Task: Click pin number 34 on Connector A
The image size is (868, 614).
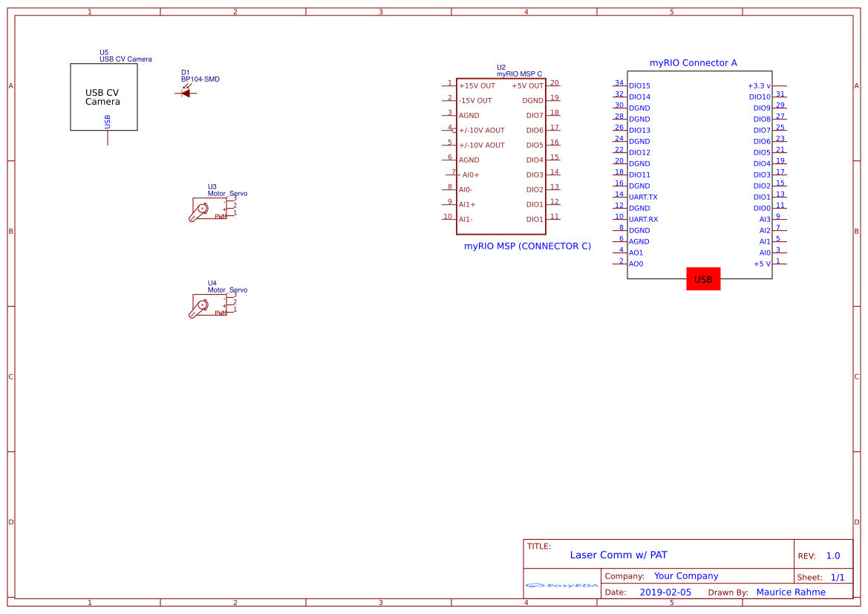Action: click(619, 83)
